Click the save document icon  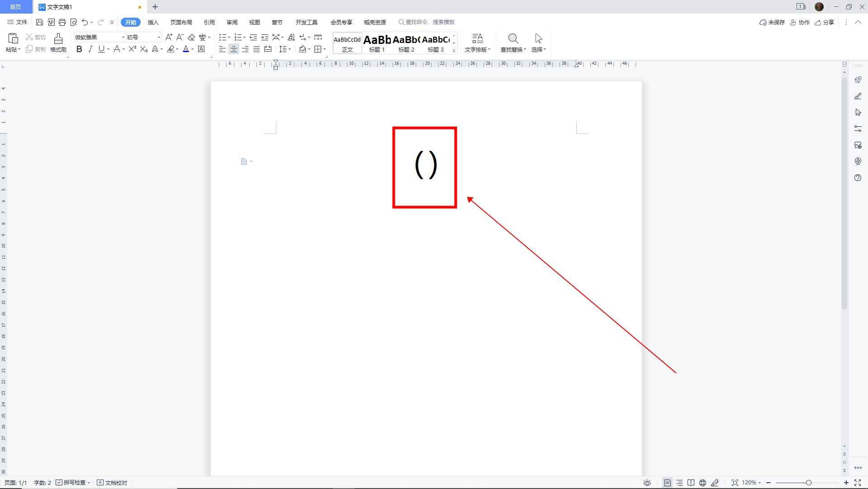click(x=40, y=22)
